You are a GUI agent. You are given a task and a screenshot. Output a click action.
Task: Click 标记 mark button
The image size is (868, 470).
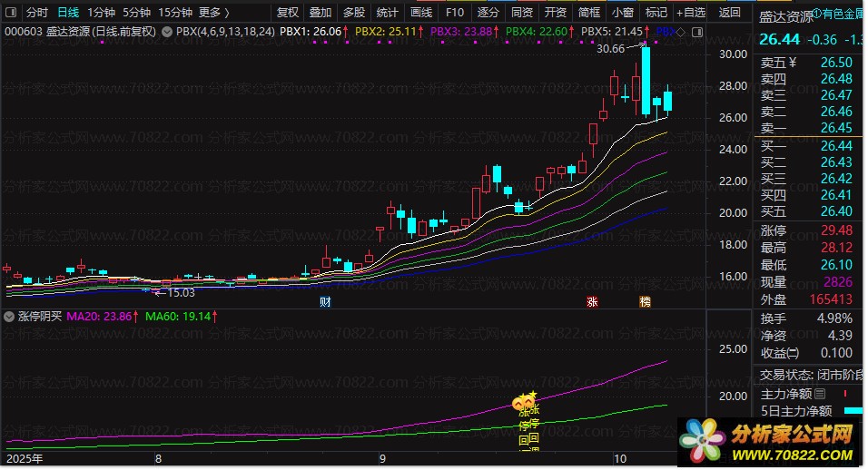[x=656, y=12]
